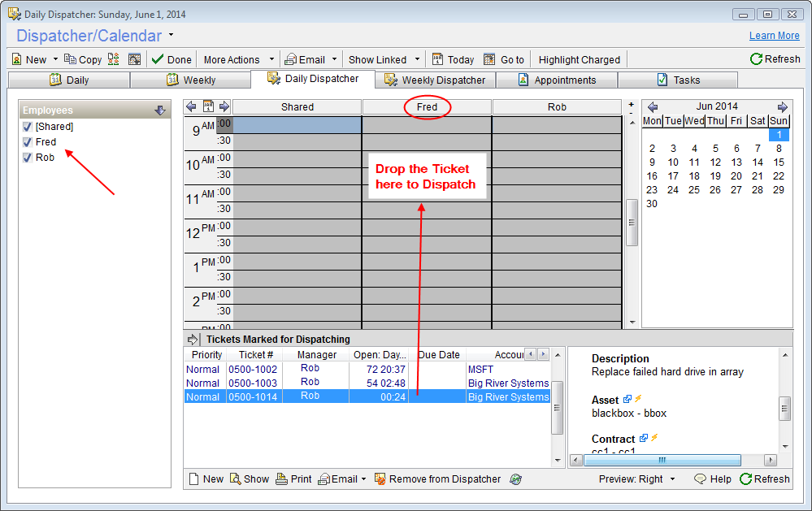Screen dimensions: 812x511
Task: Click the Highlight Charged button
Action: tap(579, 59)
